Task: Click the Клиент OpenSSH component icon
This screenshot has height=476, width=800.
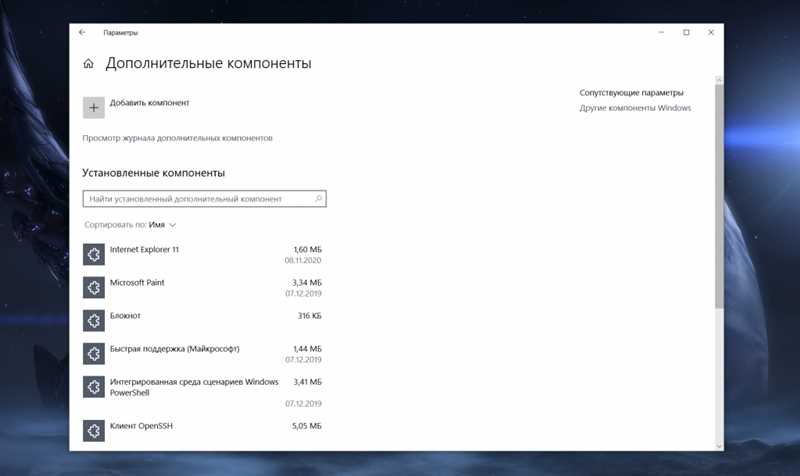Action: 94,431
